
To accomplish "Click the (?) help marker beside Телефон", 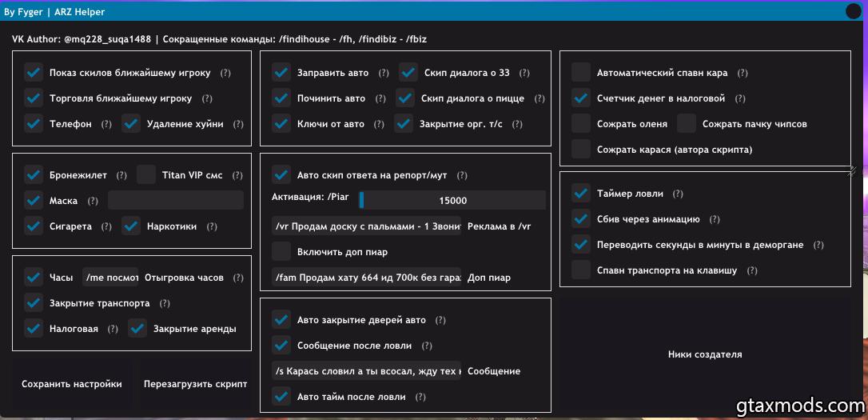I will click(106, 125).
